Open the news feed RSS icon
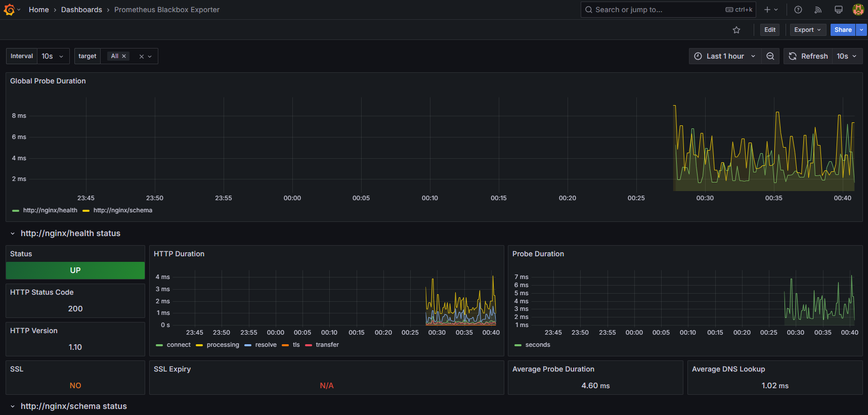Screen dimensions: 868x415 point(818,10)
